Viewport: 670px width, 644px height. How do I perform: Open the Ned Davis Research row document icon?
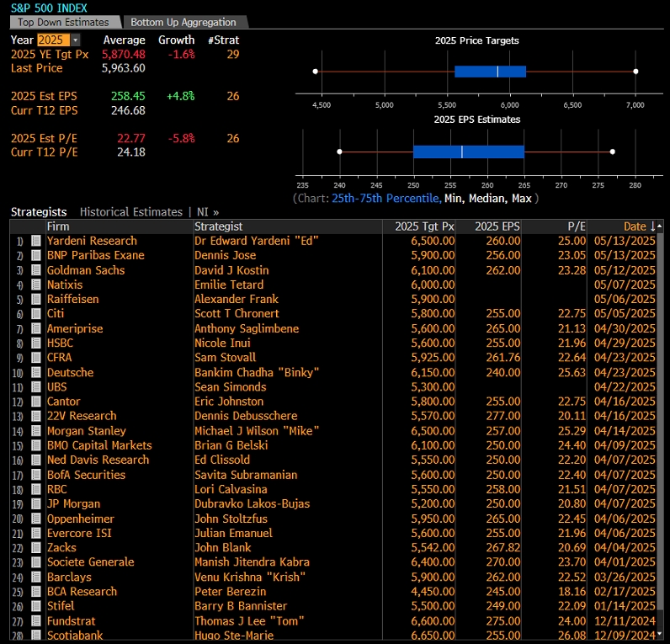click(x=36, y=460)
